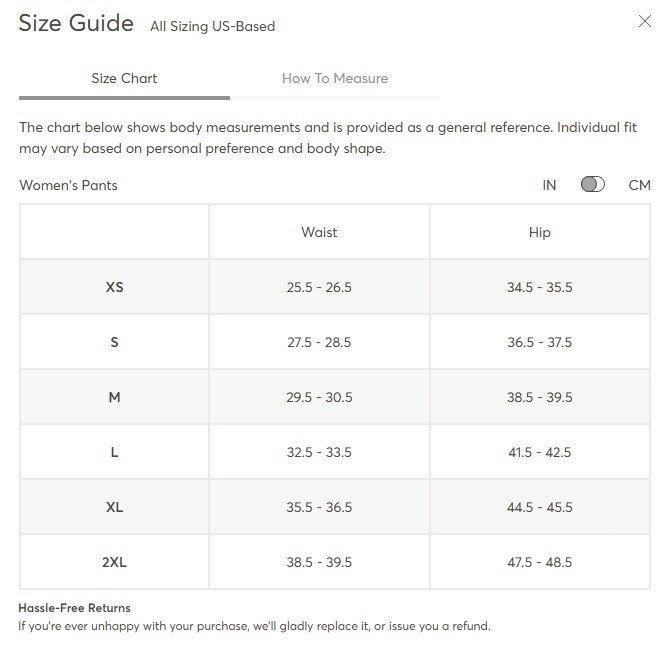Click the S size row label
The height and width of the screenshot is (657, 669).
click(x=114, y=342)
